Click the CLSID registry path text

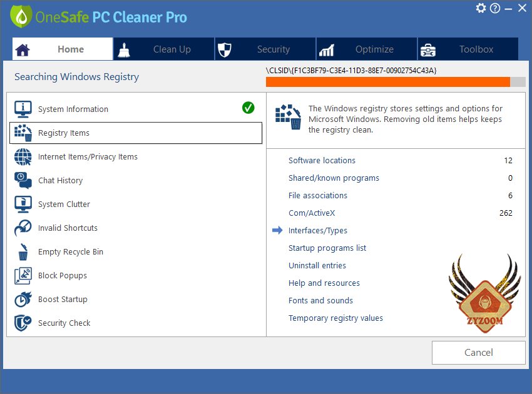coord(351,71)
